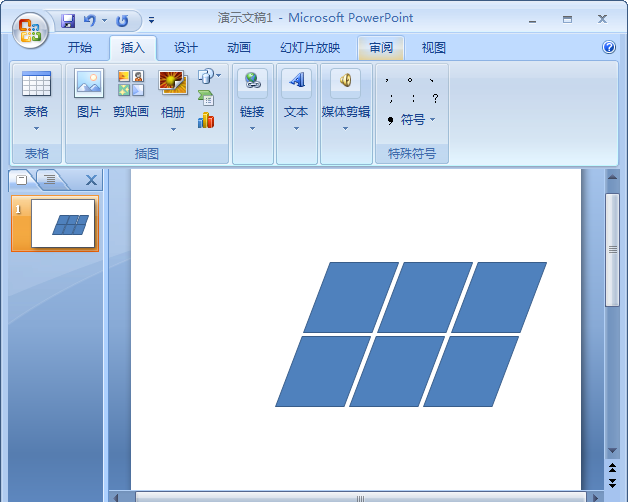This screenshot has height=502, width=628.
Task: Switch to the Outline pane tab
Action: (50, 179)
